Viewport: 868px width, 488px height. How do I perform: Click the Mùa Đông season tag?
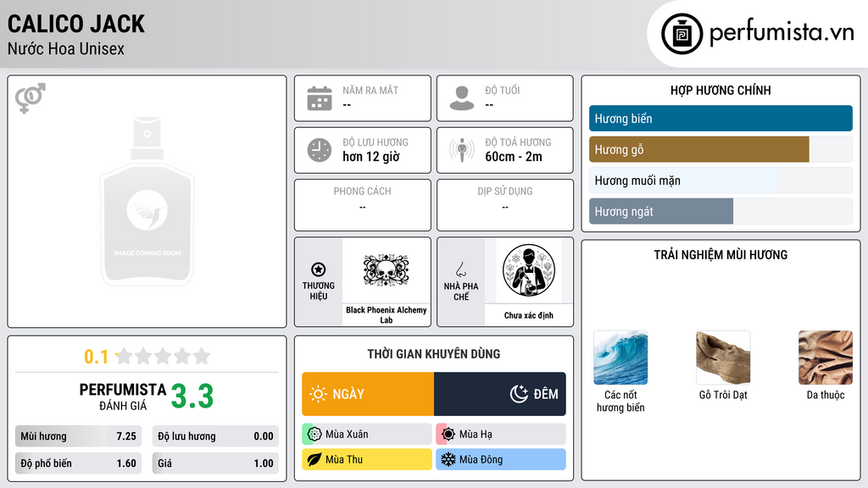tap(501, 459)
